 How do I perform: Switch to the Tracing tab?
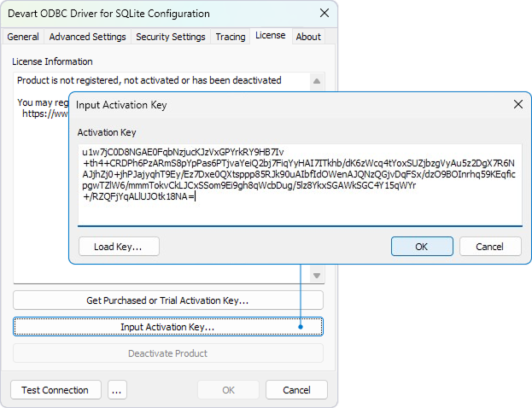pyautogui.click(x=231, y=37)
